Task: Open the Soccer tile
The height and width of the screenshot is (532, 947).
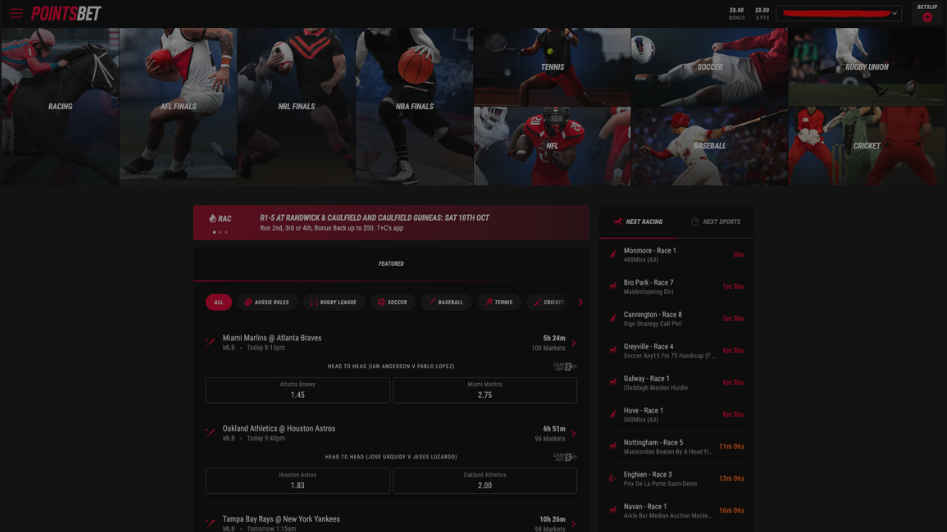Action: [x=710, y=67]
